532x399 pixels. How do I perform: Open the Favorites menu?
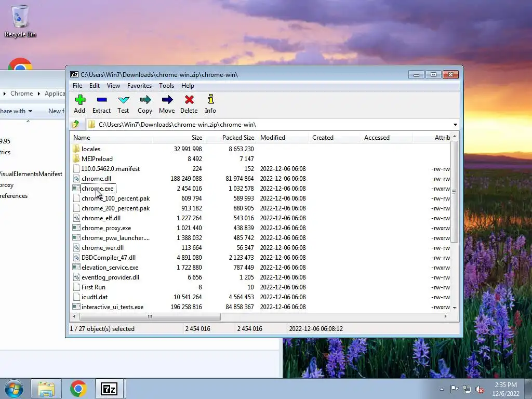139,86
